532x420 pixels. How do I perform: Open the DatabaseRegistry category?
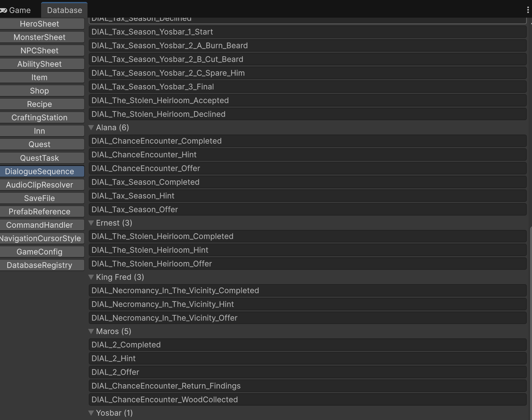[x=39, y=265]
